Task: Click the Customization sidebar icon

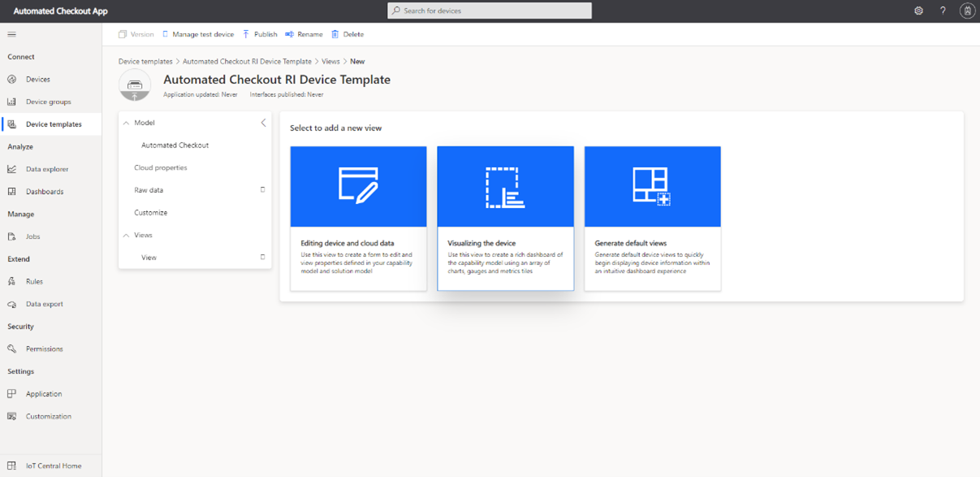Action: click(x=11, y=416)
